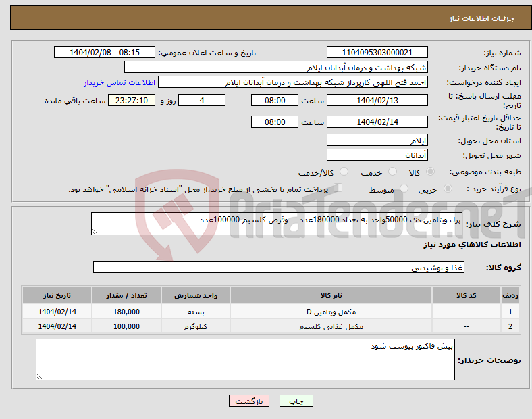Click the response deadline 08:00 time field

click(x=275, y=100)
